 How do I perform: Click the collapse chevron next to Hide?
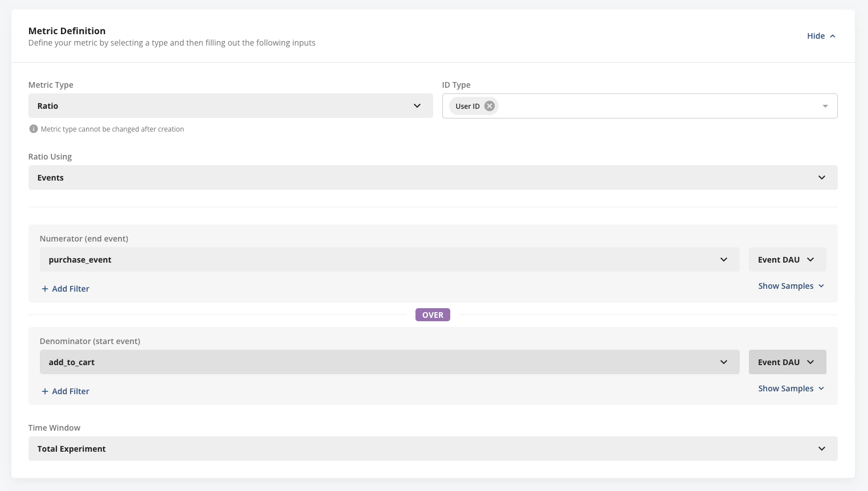coord(832,35)
